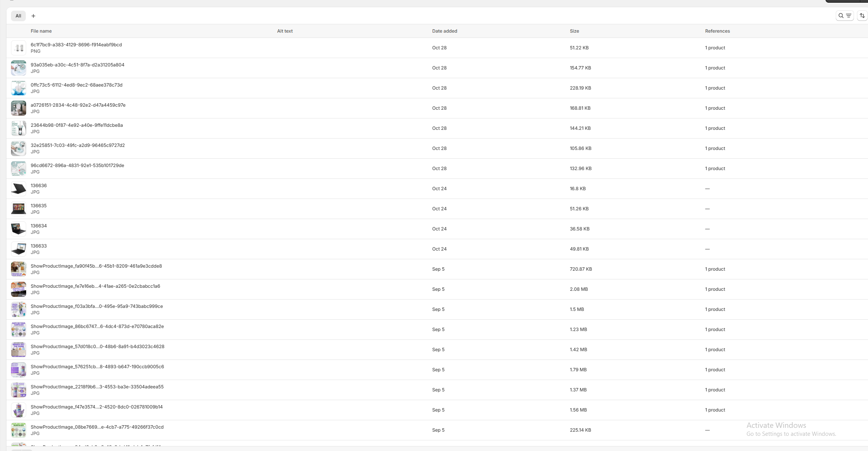Open thumbnail of ShowProductImage_f03a3bfa file
This screenshot has width=868, height=451.
(19, 309)
